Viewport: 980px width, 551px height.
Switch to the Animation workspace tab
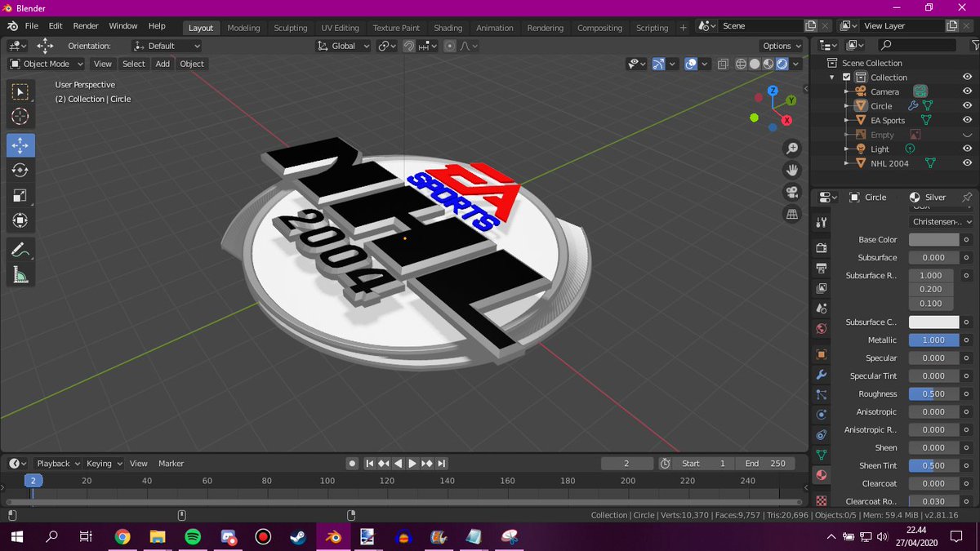point(495,28)
